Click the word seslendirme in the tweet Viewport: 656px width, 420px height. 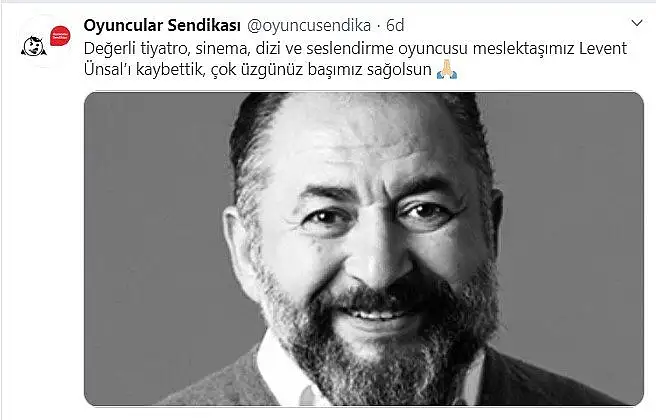350,49
